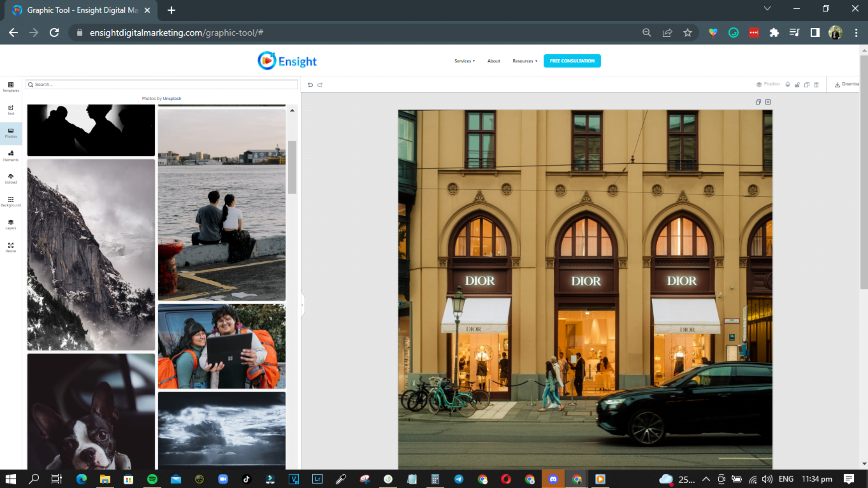Open the Windows Start menu

11,479
